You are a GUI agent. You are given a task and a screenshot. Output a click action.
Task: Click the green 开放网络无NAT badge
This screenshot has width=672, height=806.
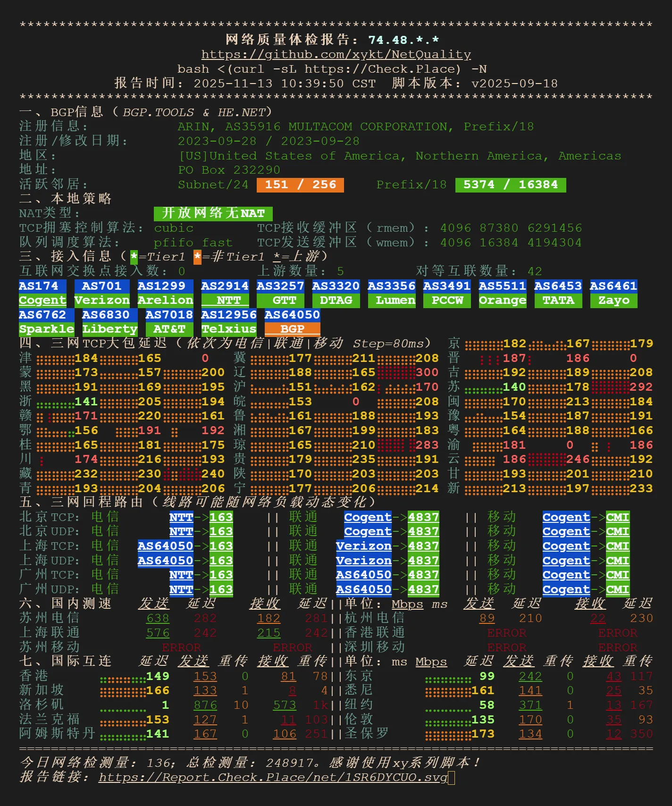213,213
